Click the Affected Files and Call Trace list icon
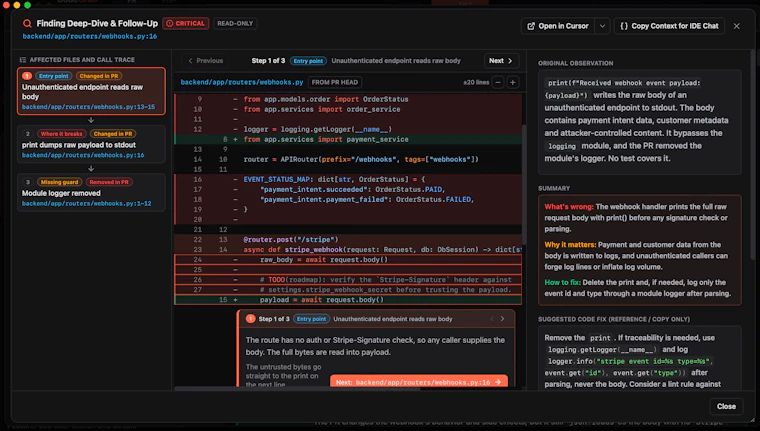760x431 pixels. 22,60
